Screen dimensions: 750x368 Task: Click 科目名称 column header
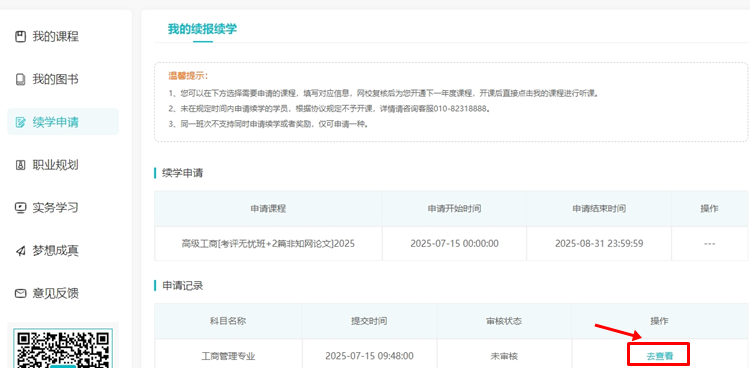228,321
